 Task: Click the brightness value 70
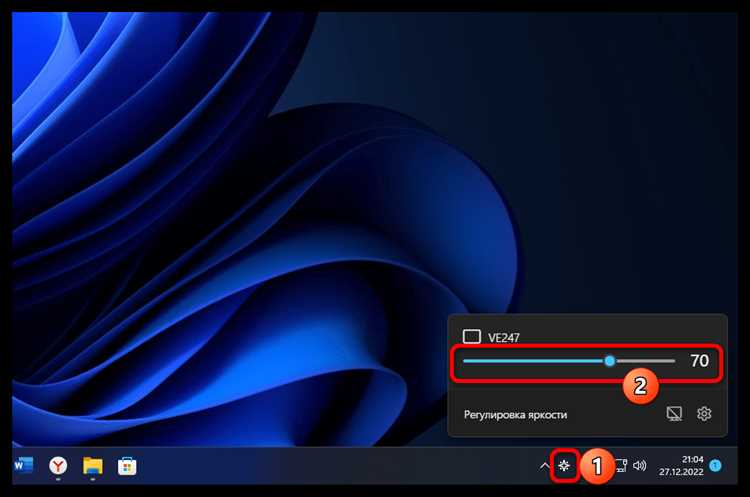click(699, 361)
